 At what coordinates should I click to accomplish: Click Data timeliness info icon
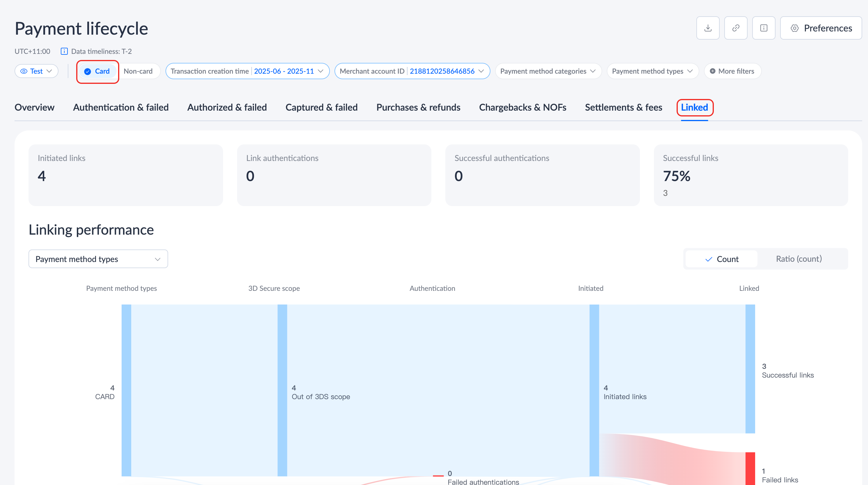[64, 51]
